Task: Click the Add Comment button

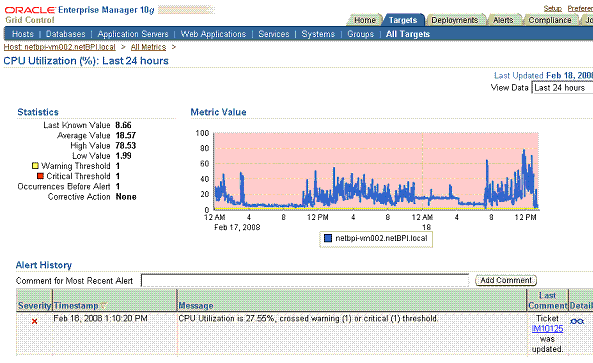Action: (506, 280)
